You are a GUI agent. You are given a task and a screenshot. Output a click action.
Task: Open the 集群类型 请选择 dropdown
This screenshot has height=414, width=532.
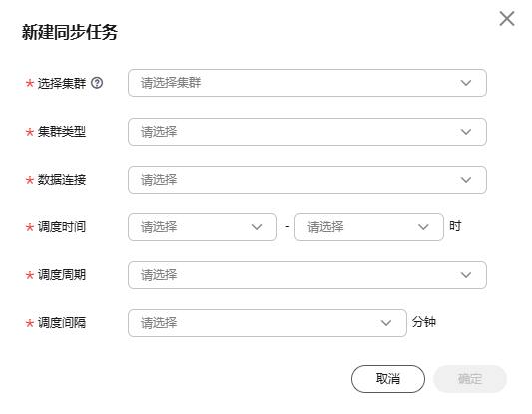[307, 132]
